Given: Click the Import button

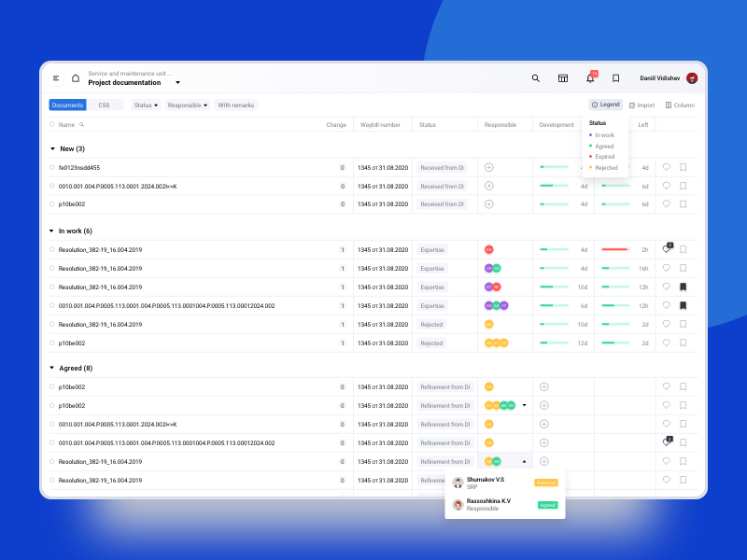Looking at the screenshot, I should [641, 105].
